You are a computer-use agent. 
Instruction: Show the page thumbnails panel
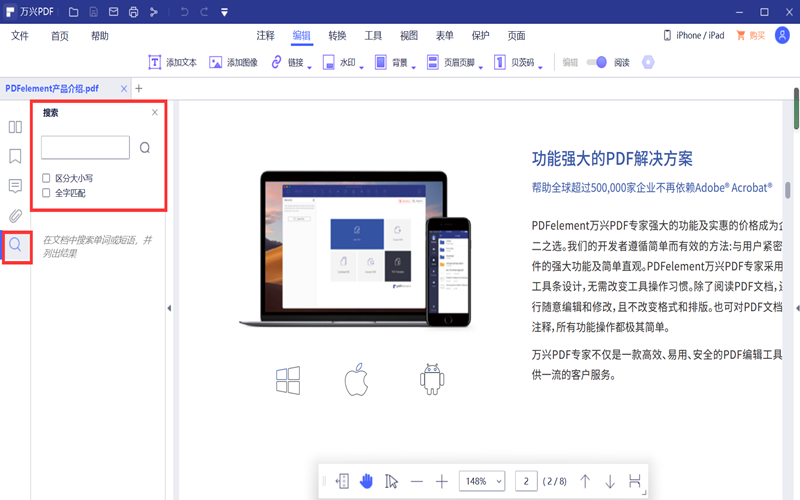pyautogui.click(x=15, y=127)
